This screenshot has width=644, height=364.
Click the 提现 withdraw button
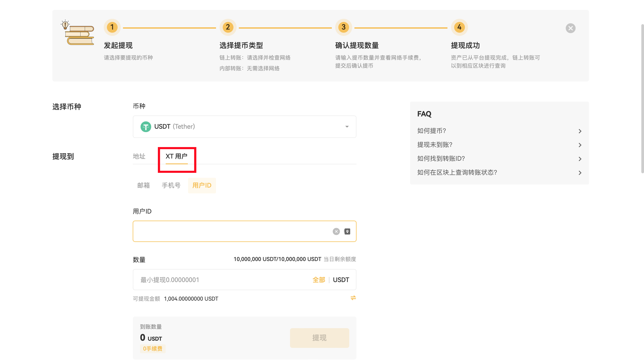click(x=320, y=338)
